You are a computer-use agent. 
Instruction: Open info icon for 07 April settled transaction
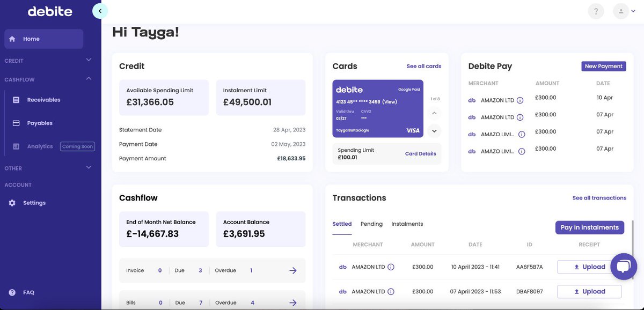(391, 292)
